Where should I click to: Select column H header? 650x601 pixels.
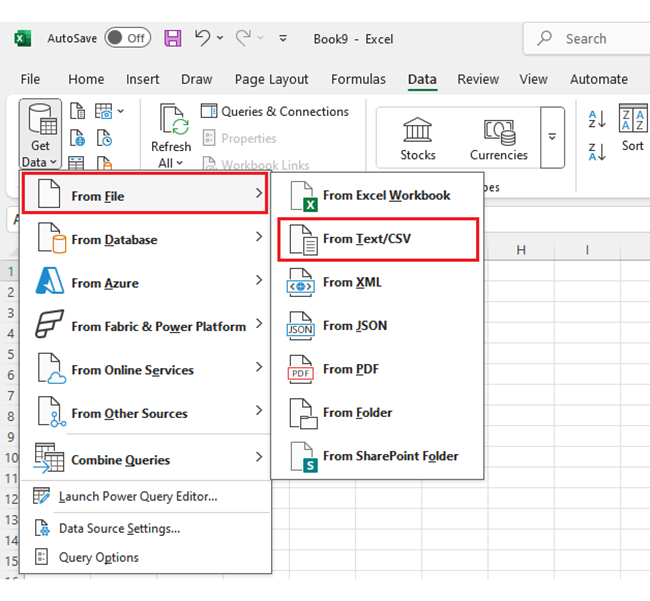point(521,250)
